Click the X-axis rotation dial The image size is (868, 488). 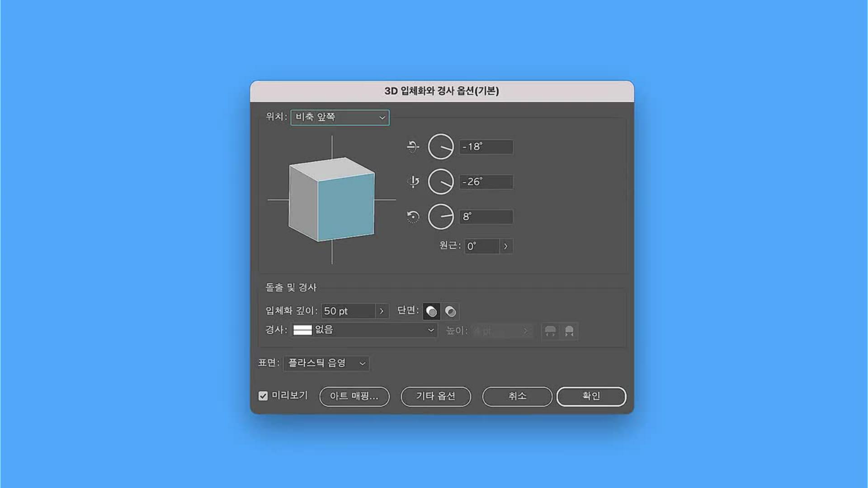point(441,146)
